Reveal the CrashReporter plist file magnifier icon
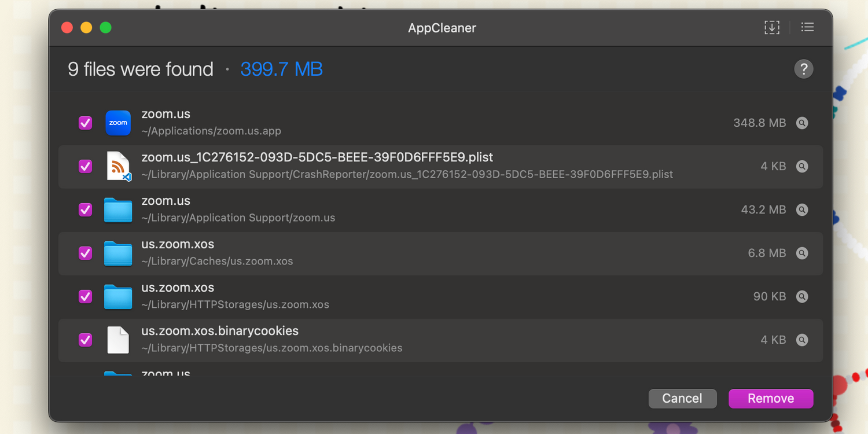 [x=802, y=166]
